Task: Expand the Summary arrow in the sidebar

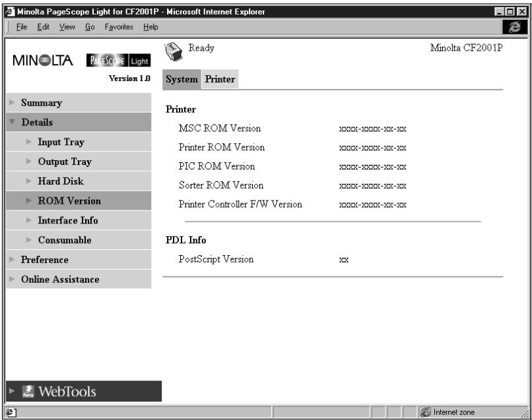Action: [12, 102]
